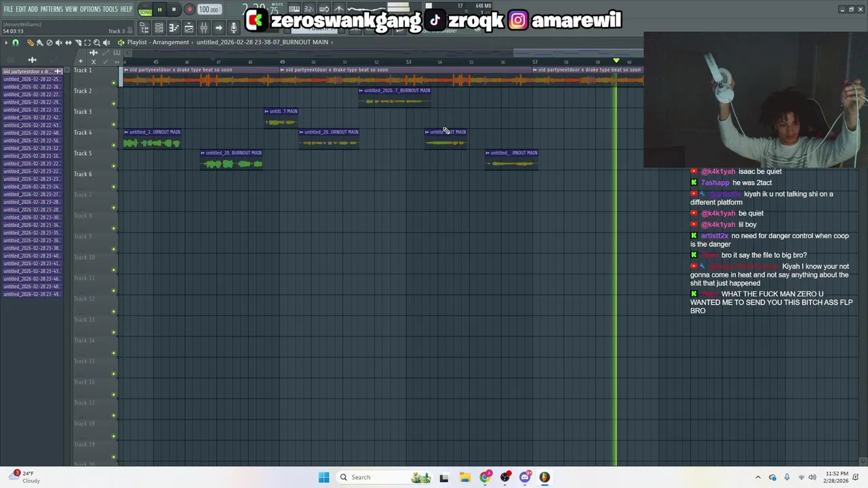
Task: Select the Delete tool in playlist toolbar
Action: click(x=50, y=43)
